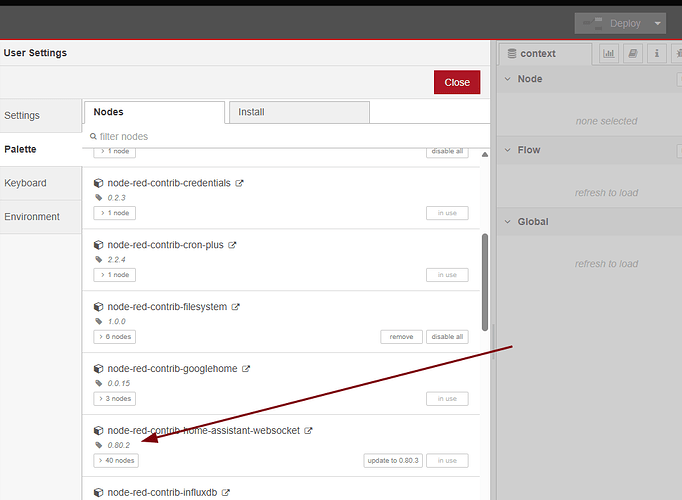Open the Deploy dropdown arrow
The width and height of the screenshot is (682, 500).
click(657, 24)
